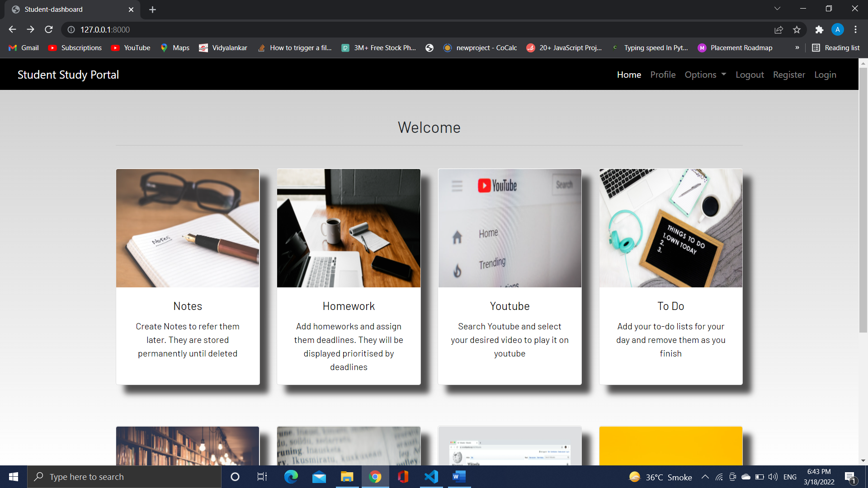Screen dimensions: 868x488
Task: Show more bookmarks chevron
Action: coord(797,48)
